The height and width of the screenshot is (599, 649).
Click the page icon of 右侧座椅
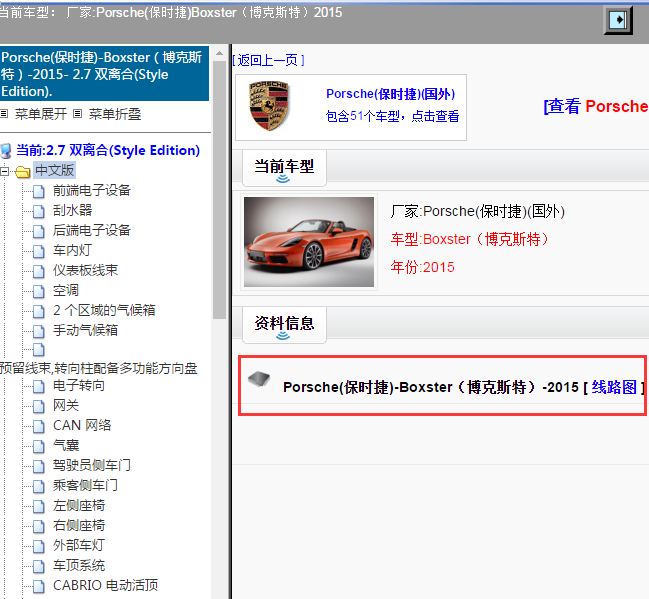click(x=38, y=526)
